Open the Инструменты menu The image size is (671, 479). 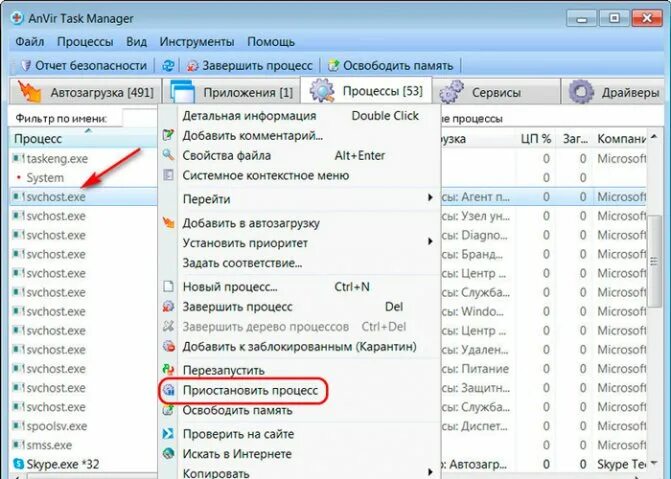pos(197,42)
